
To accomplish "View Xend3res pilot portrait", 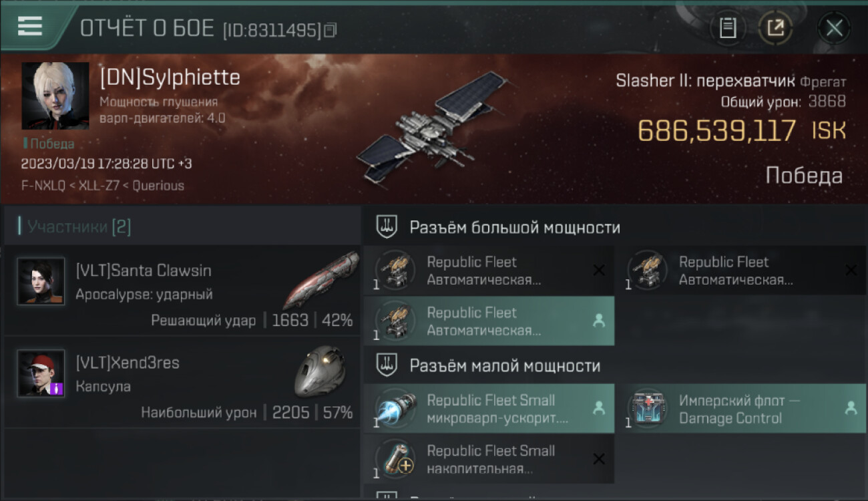I will pyautogui.click(x=41, y=373).
